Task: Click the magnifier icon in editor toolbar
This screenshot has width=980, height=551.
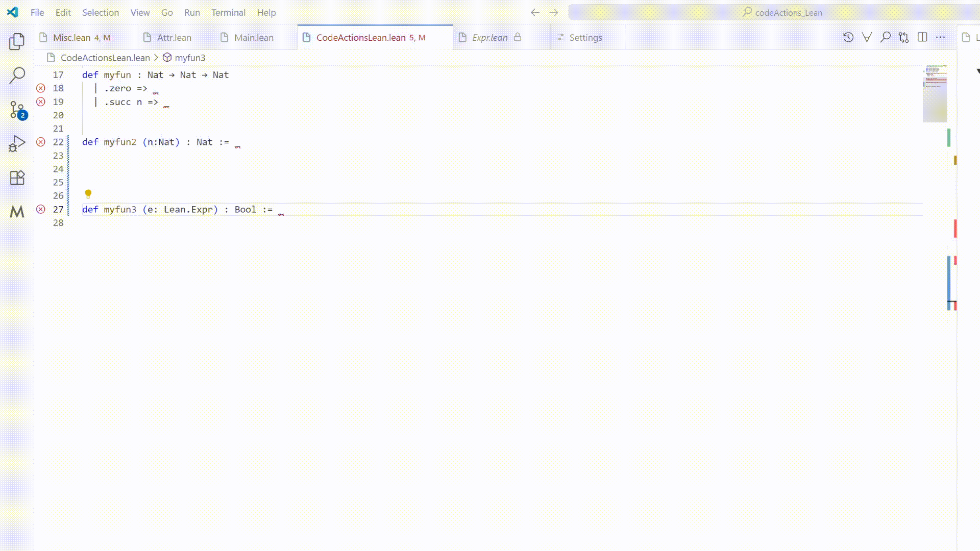Action: pos(886,37)
